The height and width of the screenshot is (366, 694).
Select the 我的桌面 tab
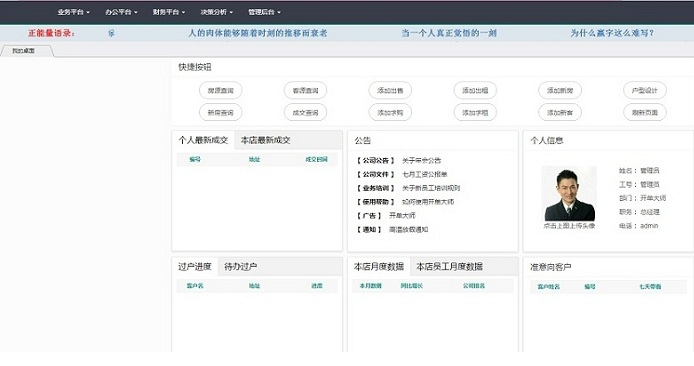pos(27,51)
